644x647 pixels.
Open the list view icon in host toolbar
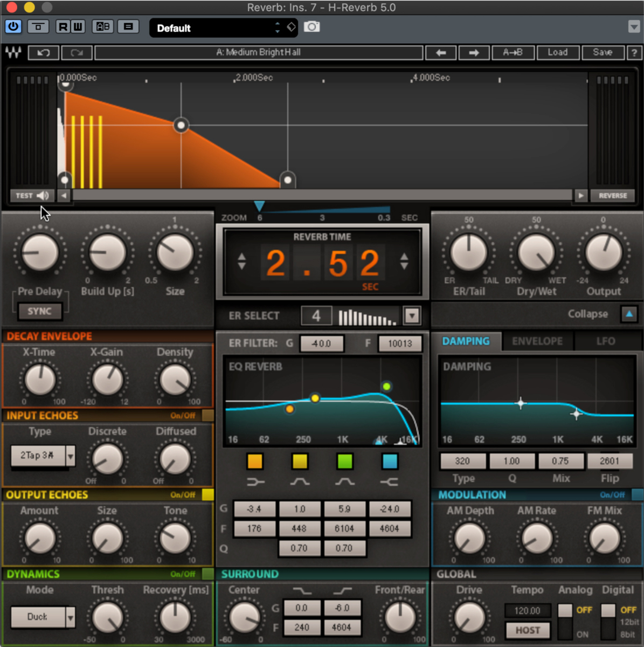[x=128, y=26]
